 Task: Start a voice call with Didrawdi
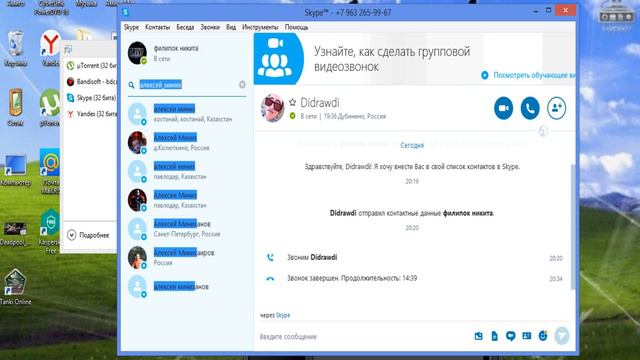[530, 108]
